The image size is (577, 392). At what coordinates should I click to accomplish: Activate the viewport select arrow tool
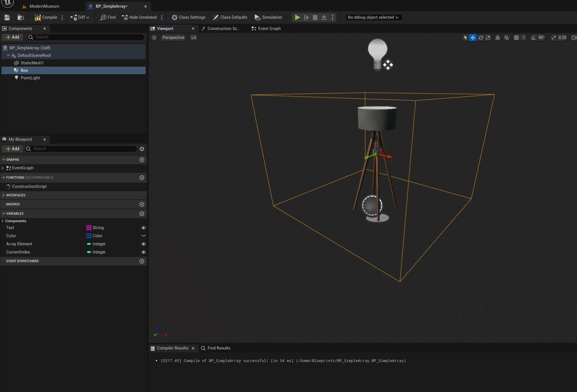[x=466, y=37]
